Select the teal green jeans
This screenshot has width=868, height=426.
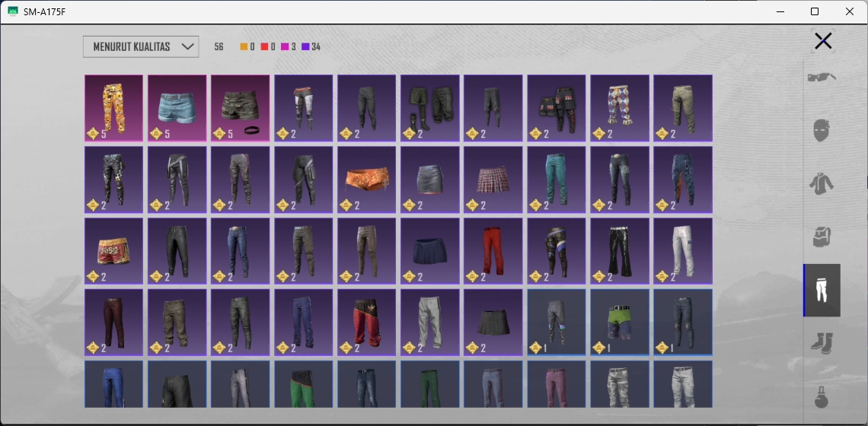point(557,180)
